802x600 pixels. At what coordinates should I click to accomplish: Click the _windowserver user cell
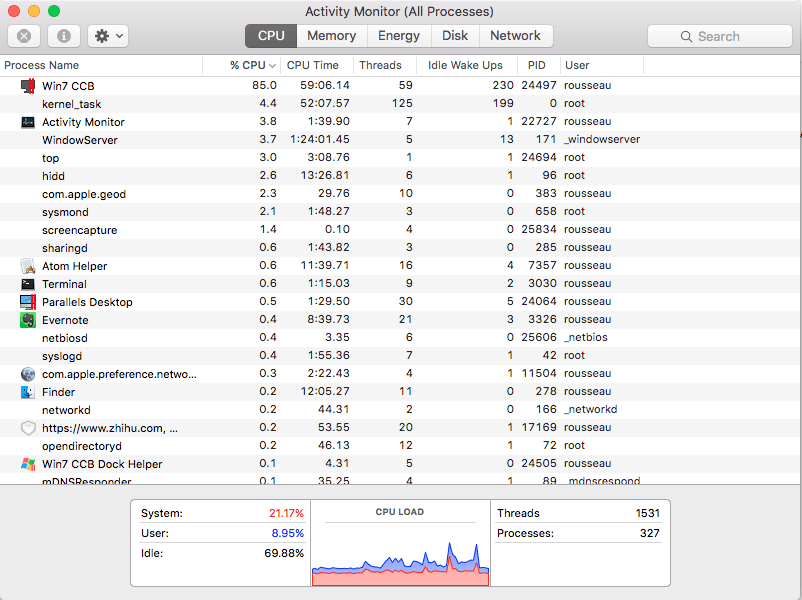pos(602,139)
